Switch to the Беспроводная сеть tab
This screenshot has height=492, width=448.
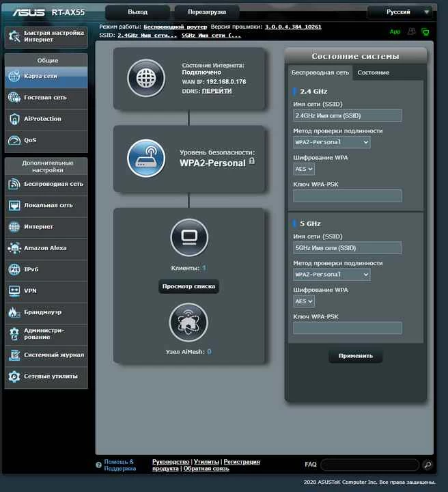pos(320,73)
